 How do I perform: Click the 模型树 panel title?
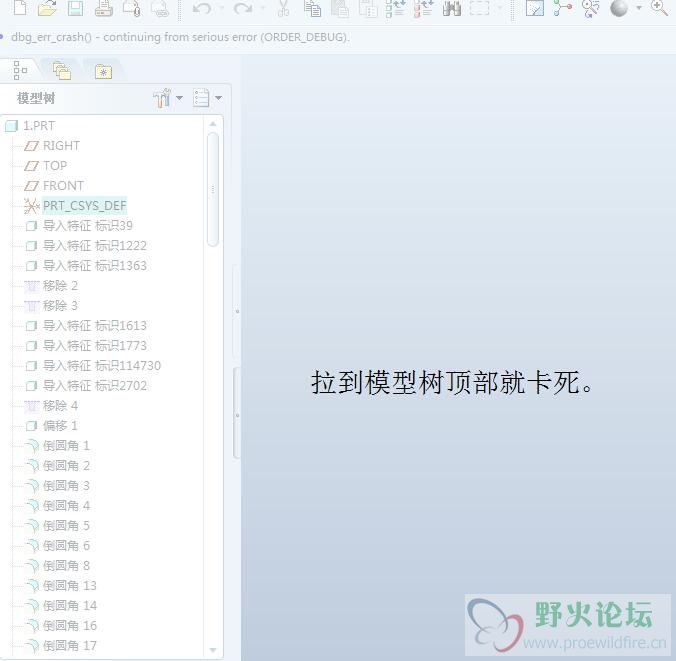point(36,98)
